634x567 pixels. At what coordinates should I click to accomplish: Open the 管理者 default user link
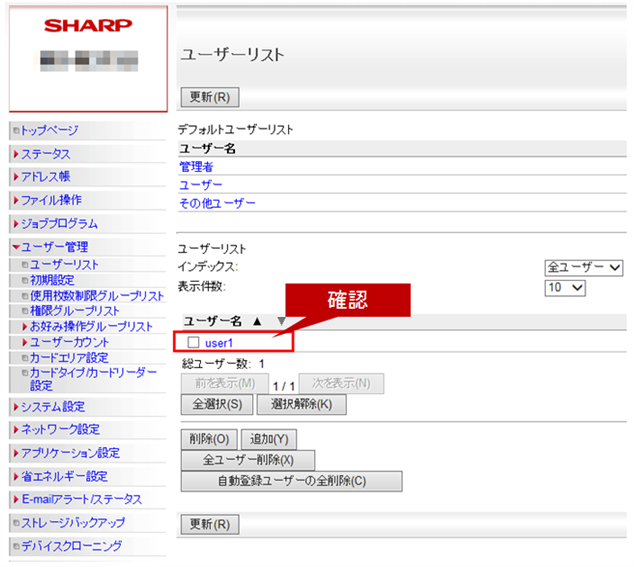(196, 167)
